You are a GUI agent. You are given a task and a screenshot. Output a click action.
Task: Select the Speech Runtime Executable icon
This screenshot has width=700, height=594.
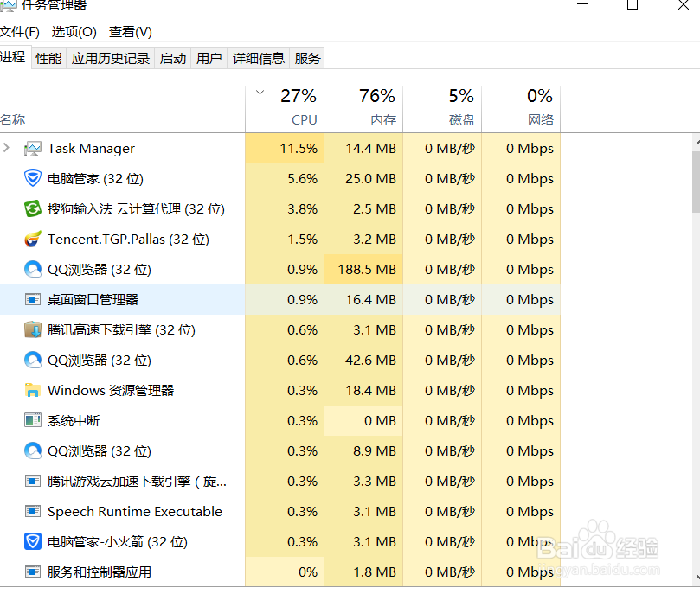click(33, 511)
